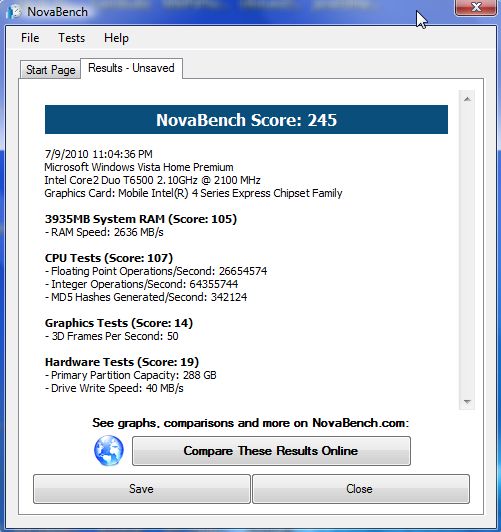The image size is (501, 532).
Task: Click the NovaBench title bar text
Action: [x=58, y=12]
